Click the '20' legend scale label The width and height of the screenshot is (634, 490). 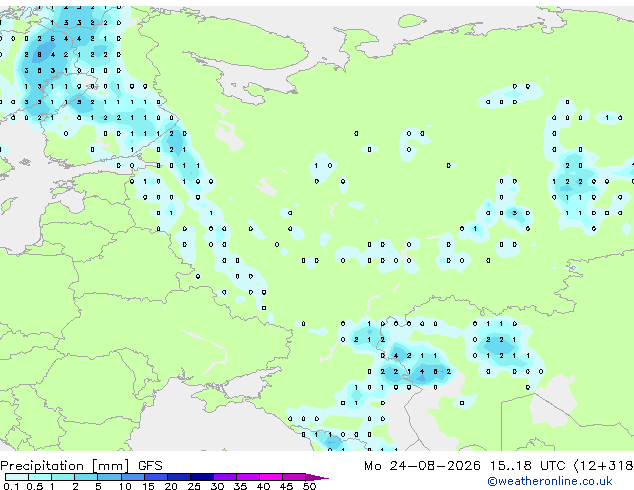pyautogui.click(x=171, y=486)
